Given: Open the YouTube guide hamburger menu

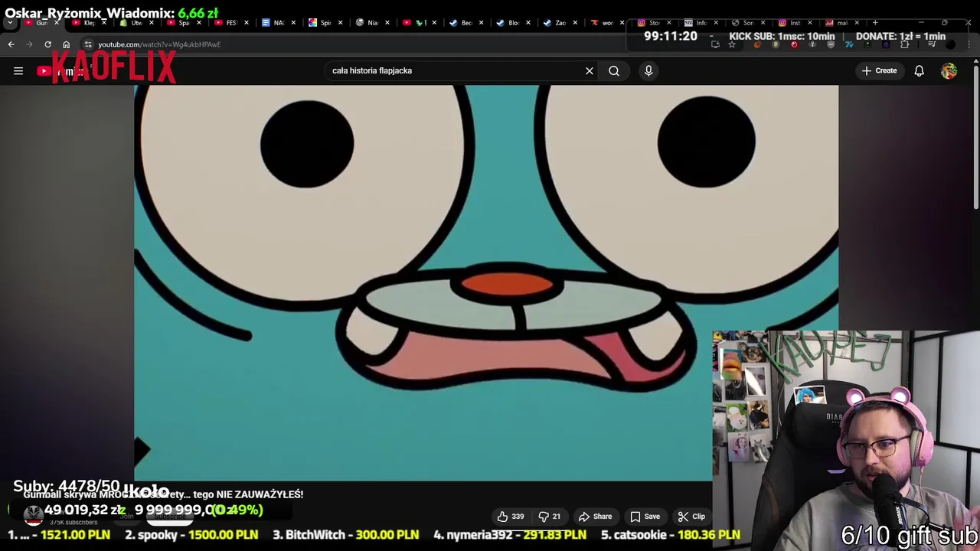Looking at the screenshot, I should pyautogui.click(x=18, y=71).
